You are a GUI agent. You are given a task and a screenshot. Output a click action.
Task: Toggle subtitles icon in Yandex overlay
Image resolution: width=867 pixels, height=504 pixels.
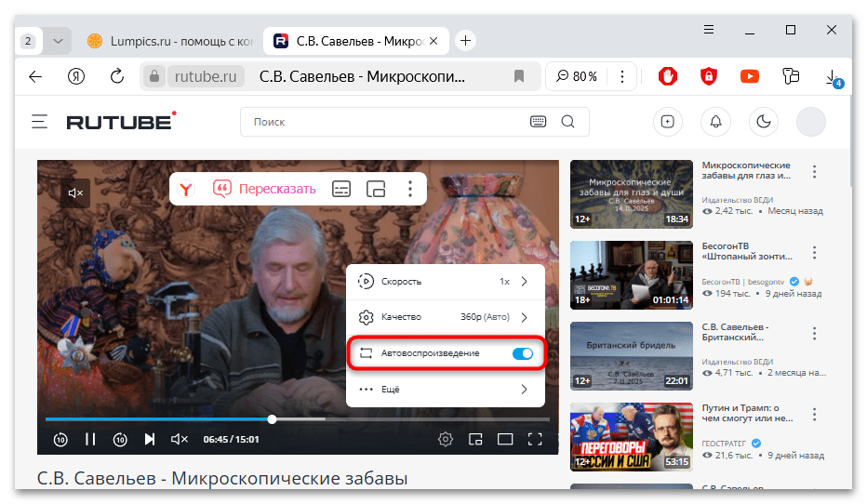click(341, 189)
